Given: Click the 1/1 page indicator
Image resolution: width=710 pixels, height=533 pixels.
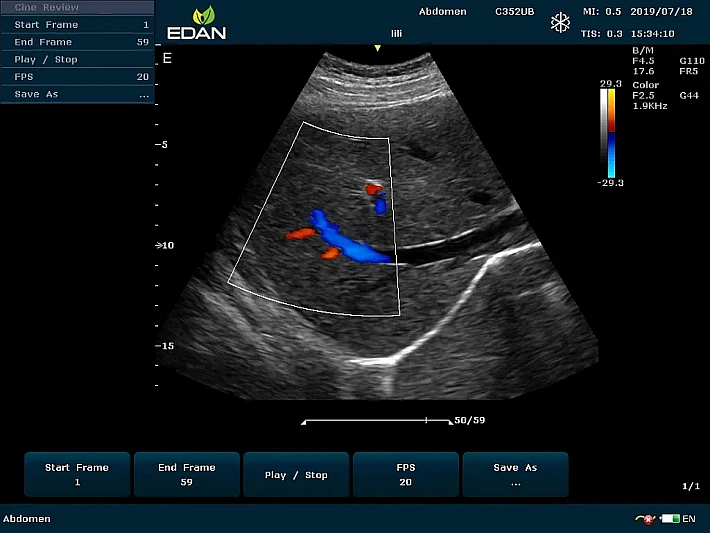Looking at the screenshot, I should click(691, 486).
